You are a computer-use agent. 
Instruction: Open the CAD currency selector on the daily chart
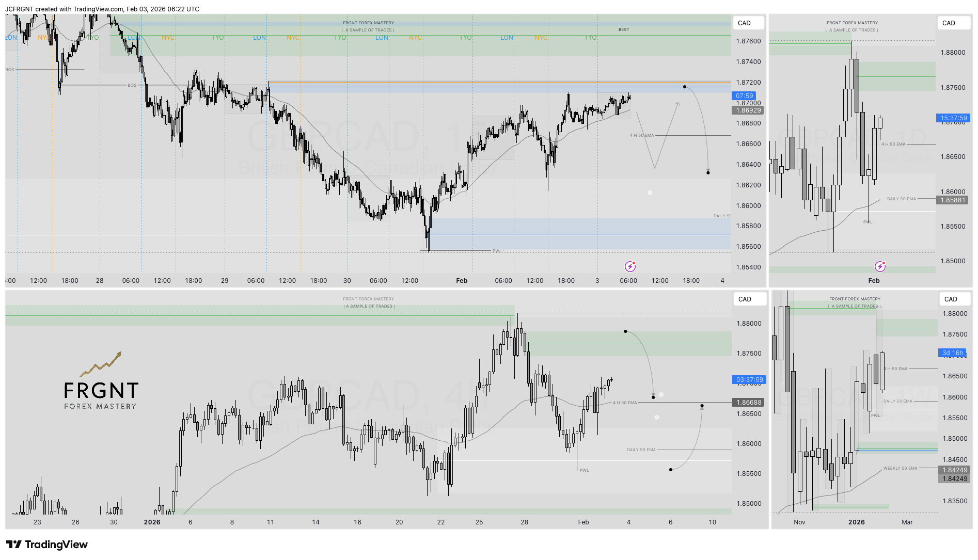point(954,23)
